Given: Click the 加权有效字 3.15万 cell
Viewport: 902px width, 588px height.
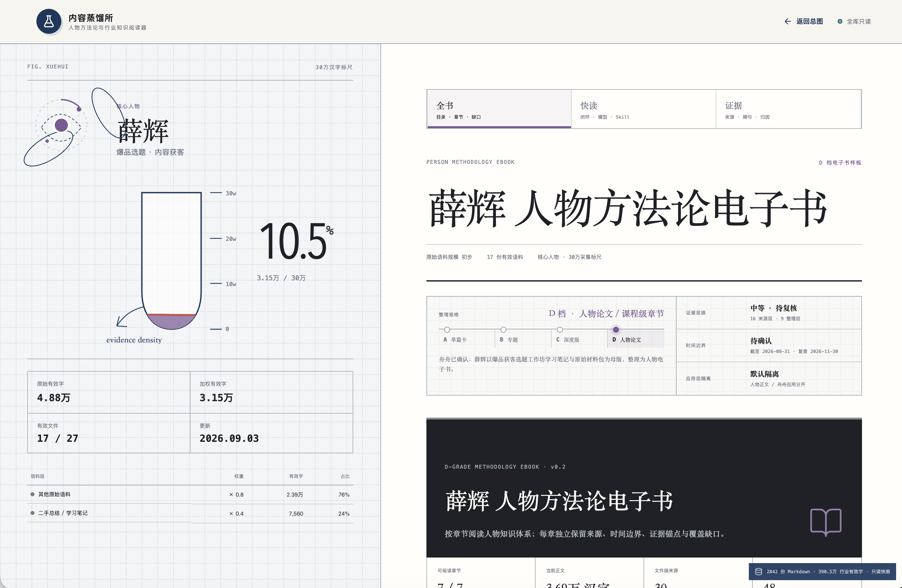Looking at the screenshot, I should pyautogui.click(x=271, y=392).
